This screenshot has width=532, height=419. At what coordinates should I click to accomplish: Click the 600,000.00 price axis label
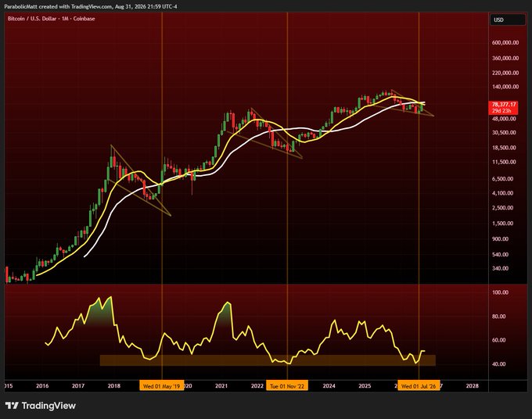pyautogui.click(x=505, y=42)
